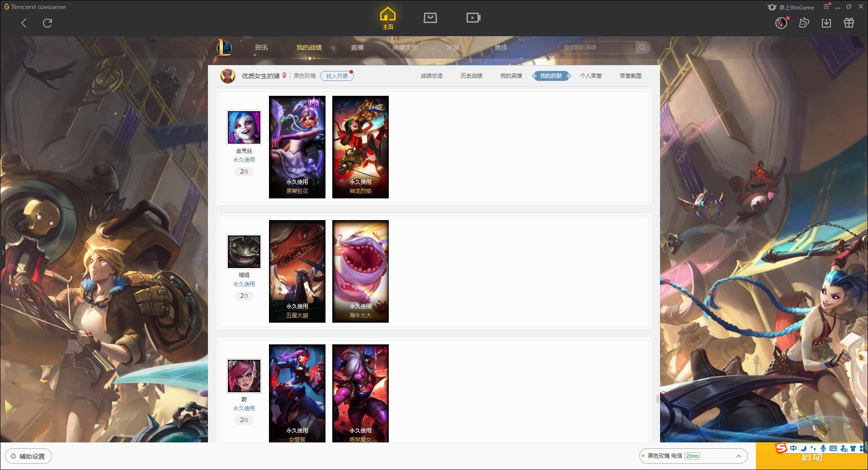
Task: Focus the hero search input field
Action: pos(597,47)
